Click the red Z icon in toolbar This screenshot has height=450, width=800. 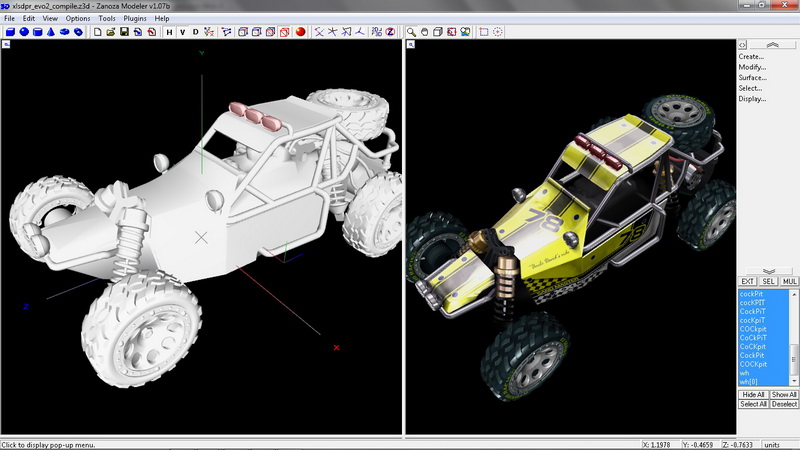[x=389, y=32]
